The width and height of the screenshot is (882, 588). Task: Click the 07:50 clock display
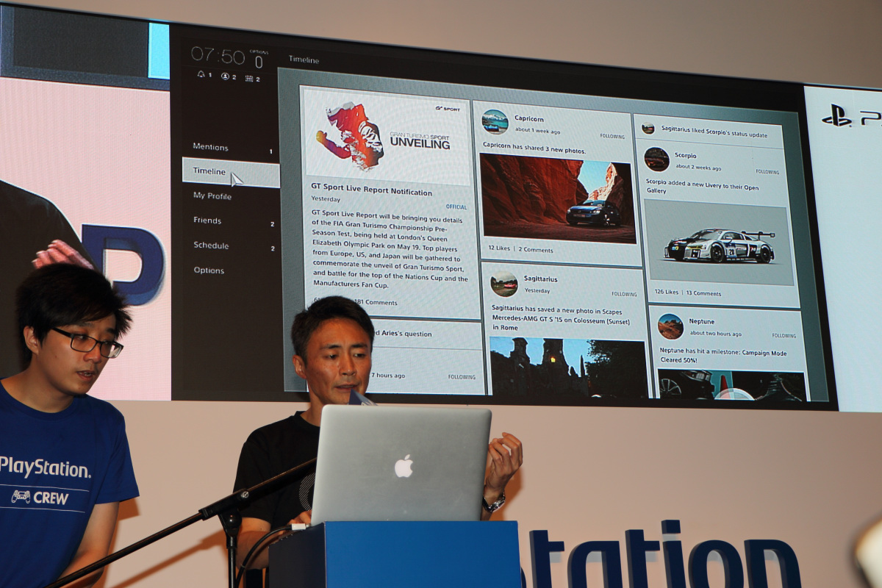[218, 55]
